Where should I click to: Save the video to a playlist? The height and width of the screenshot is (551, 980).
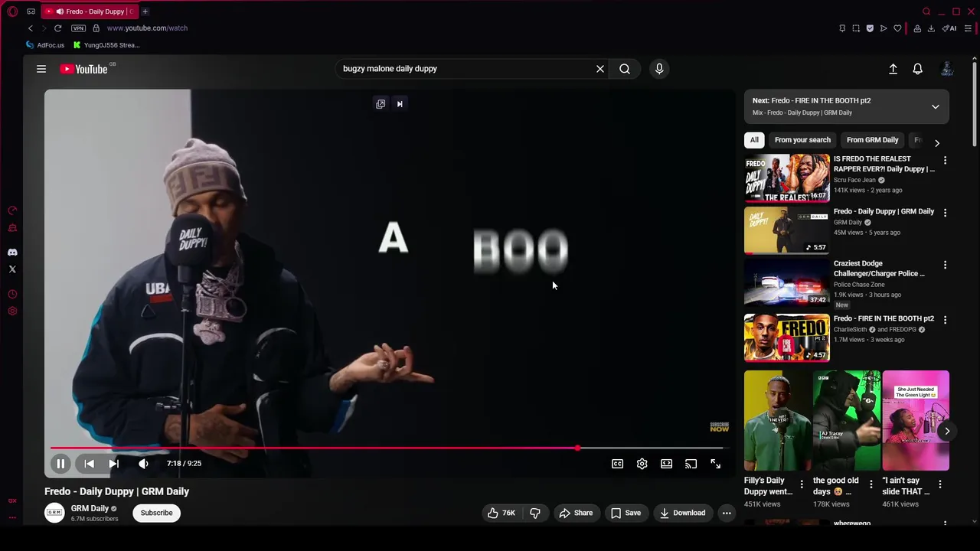(626, 513)
